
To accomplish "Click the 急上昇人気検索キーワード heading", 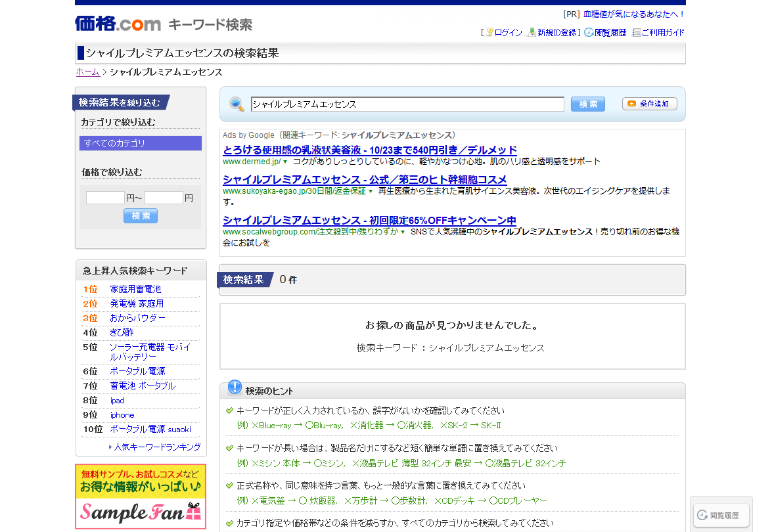I will tap(135, 271).
